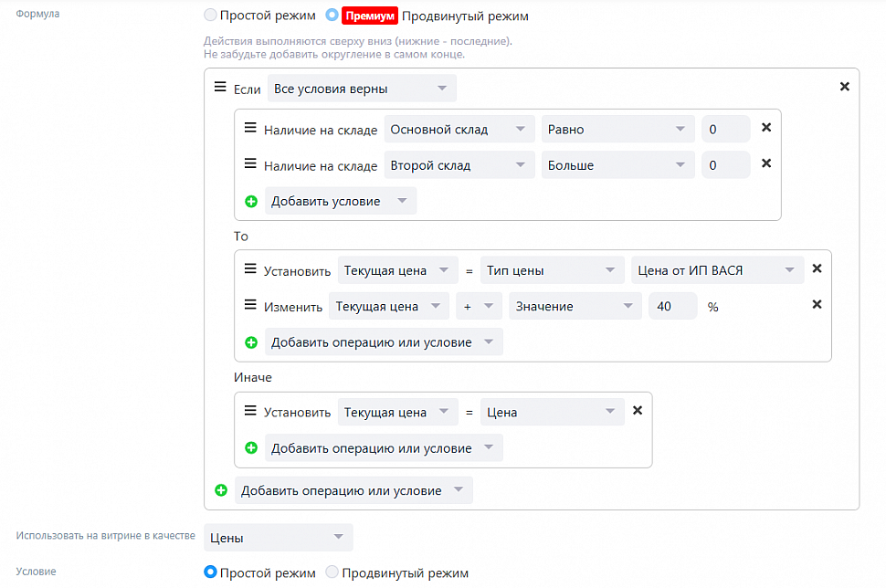The width and height of the screenshot is (886, 588).
Task: Click the percentage value field containing 40
Action: [x=673, y=306]
